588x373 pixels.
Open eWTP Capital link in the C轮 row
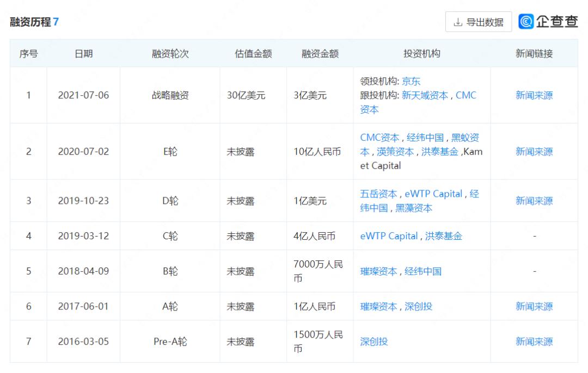pos(389,236)
